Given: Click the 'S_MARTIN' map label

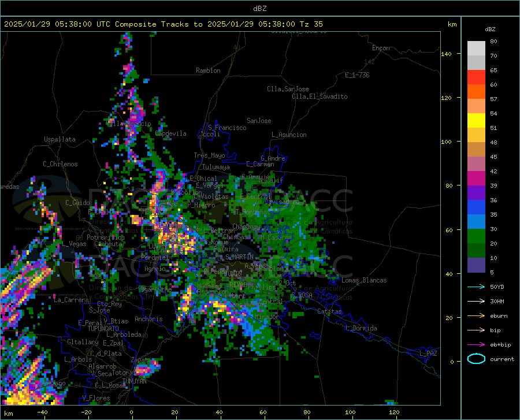Looking at the screenshot, I should (x=239, y=257).
